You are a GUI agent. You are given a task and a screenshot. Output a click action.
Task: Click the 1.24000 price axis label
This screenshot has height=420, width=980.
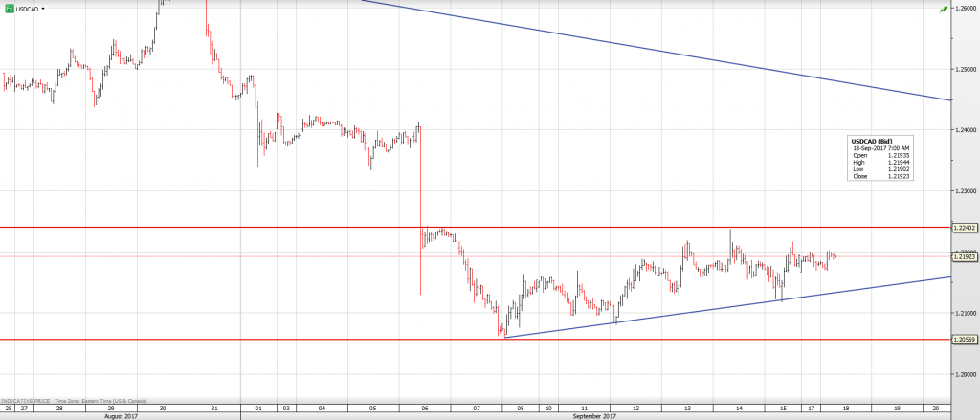click(x=965, y=130)
